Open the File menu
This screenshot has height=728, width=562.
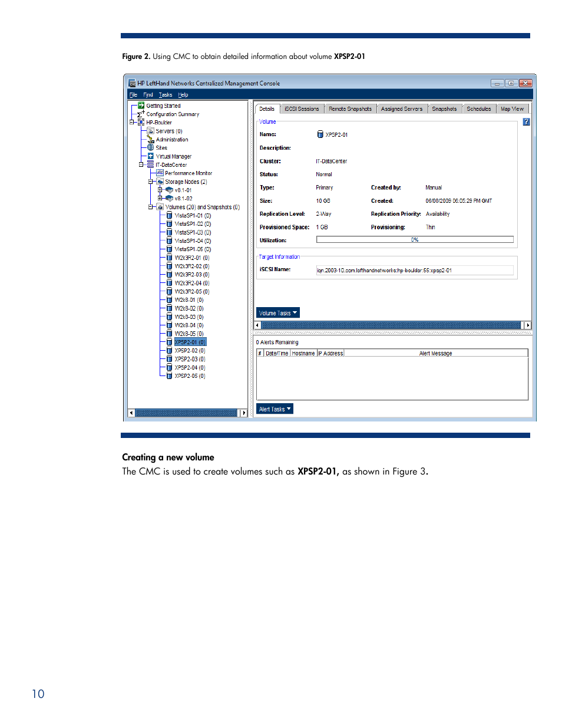pyautogui.click(x=133, y=94)
